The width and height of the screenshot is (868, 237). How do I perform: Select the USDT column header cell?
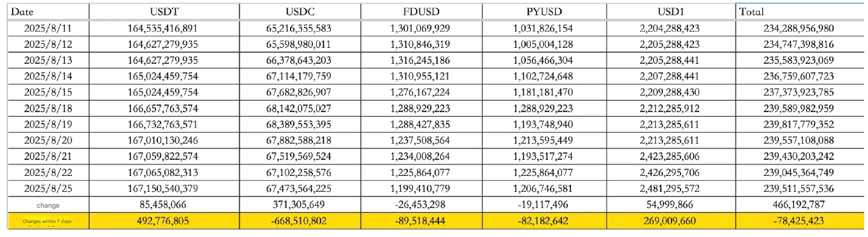click(164, 12)
